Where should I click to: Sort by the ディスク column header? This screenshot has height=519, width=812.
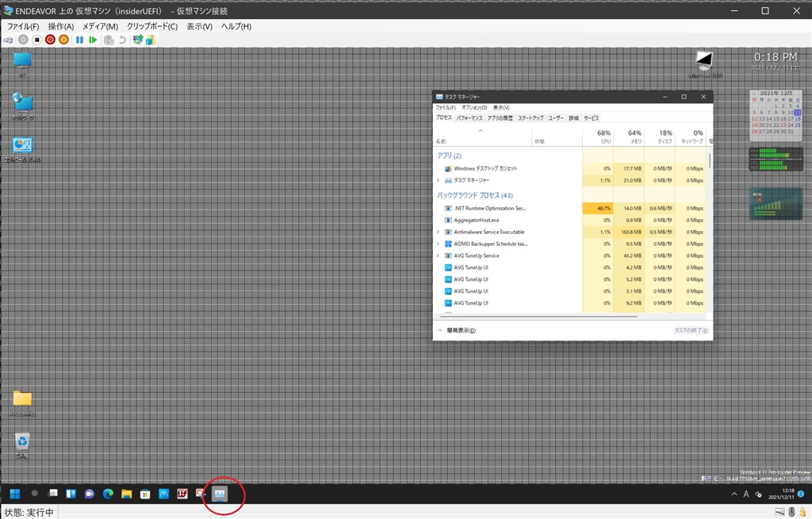660,136
